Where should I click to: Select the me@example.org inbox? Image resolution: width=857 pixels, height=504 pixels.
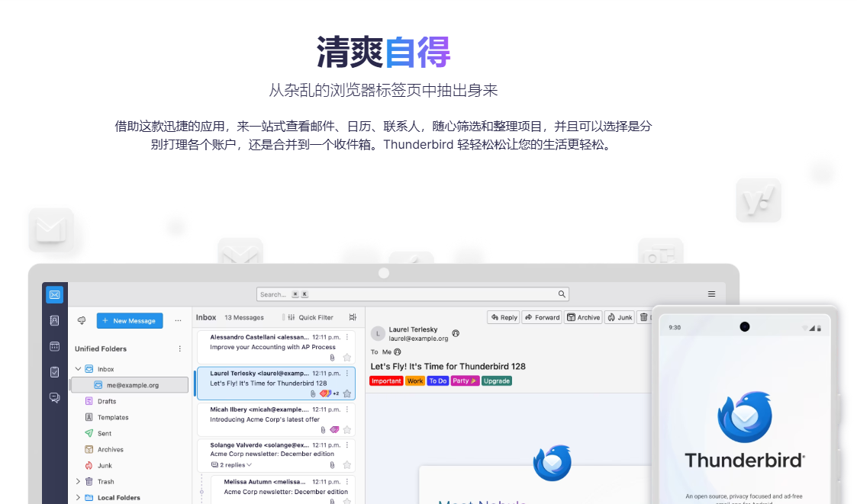(x=130, y=385)
